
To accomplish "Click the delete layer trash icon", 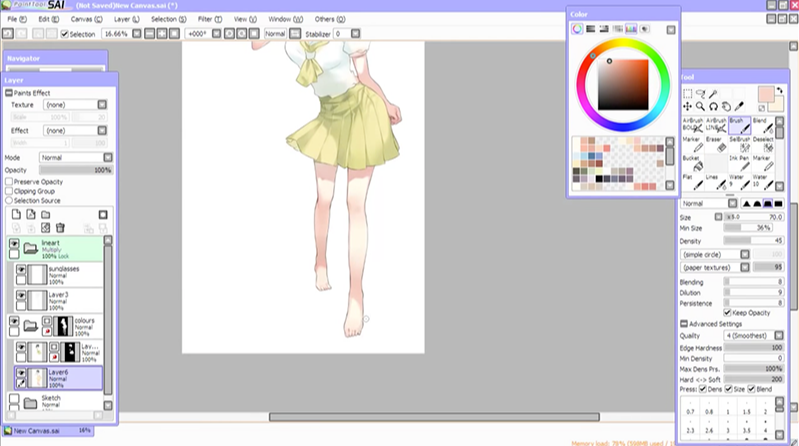I will tap(60, 228).
